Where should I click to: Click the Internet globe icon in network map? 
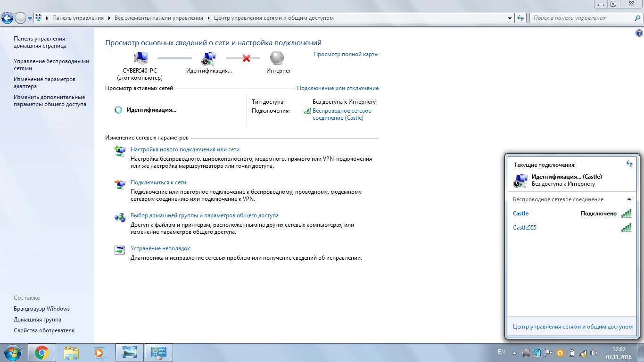pos(277,58)
